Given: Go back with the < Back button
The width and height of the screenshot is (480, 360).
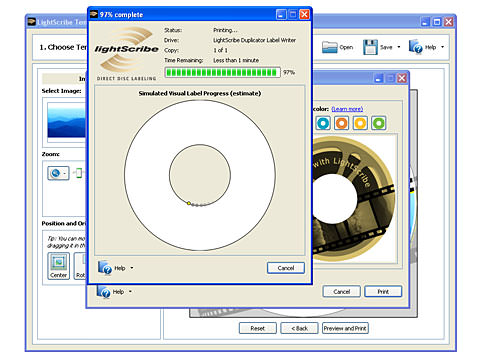Looking at the screenshot, I should (299, 328).
